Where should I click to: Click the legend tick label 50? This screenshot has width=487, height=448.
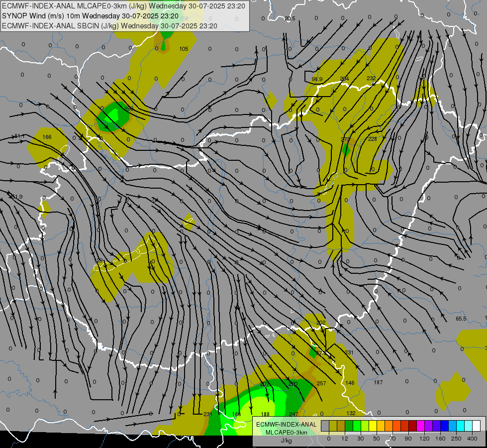pos(377,439)
